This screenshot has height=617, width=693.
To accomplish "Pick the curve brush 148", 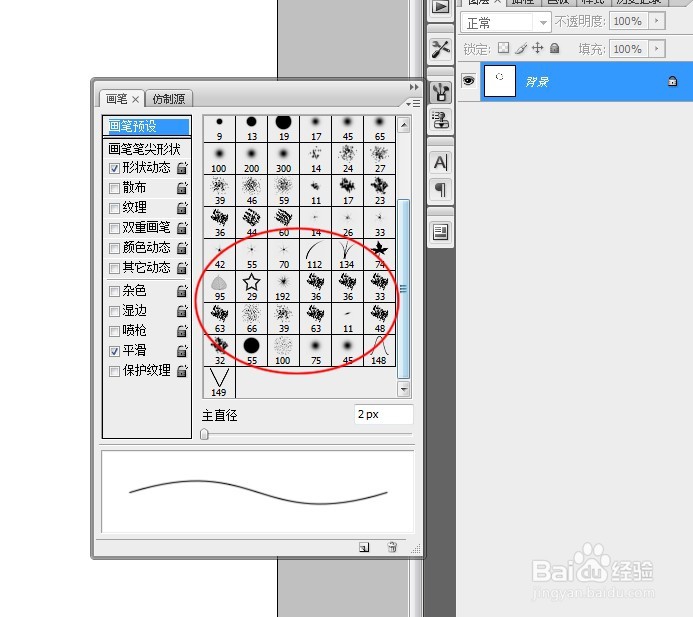I will [379, 350].
